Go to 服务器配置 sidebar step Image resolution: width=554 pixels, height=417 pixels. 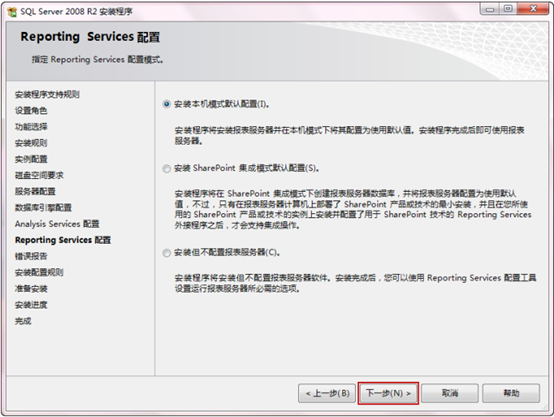(x=35, y=192)
